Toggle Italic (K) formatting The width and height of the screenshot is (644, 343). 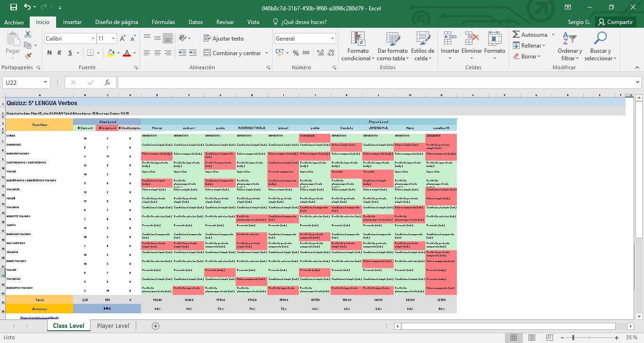pos(60,53)
